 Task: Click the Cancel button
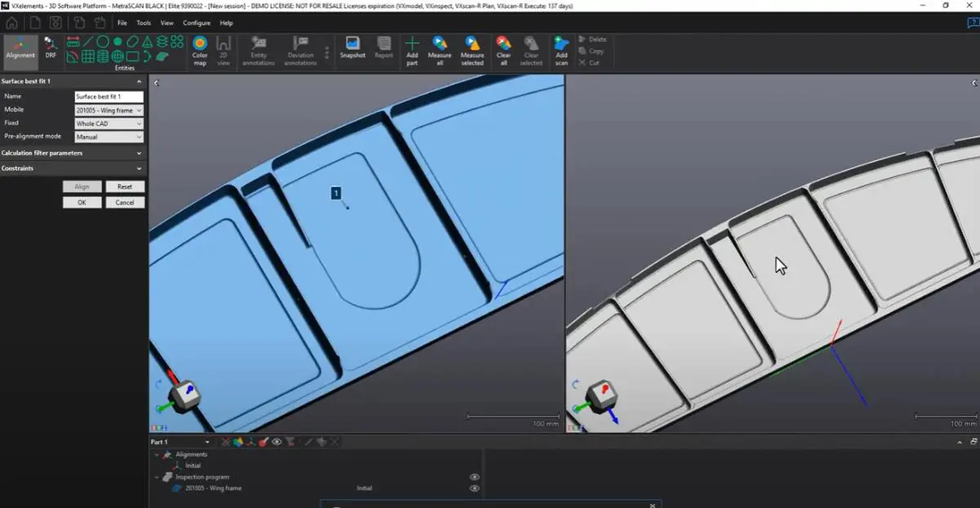pos(125,201)
